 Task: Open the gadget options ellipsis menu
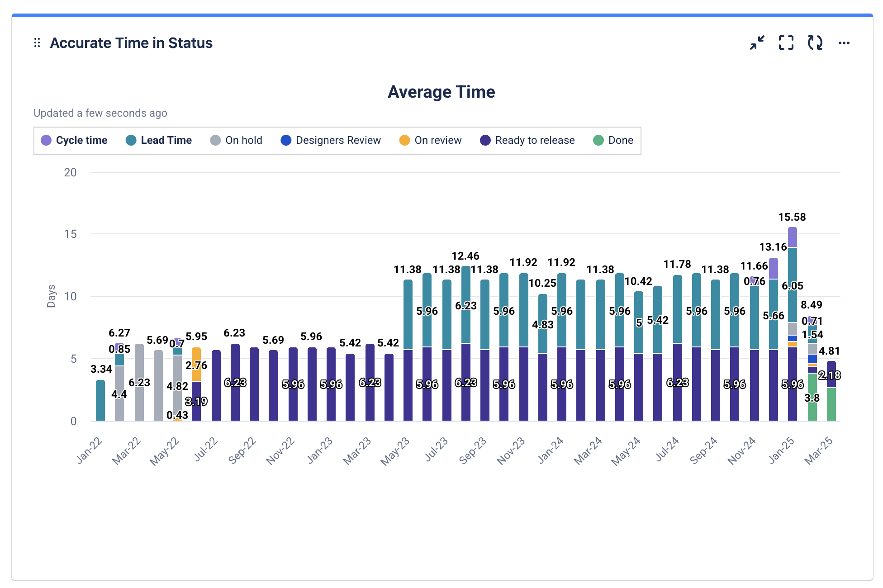point(845,43)
